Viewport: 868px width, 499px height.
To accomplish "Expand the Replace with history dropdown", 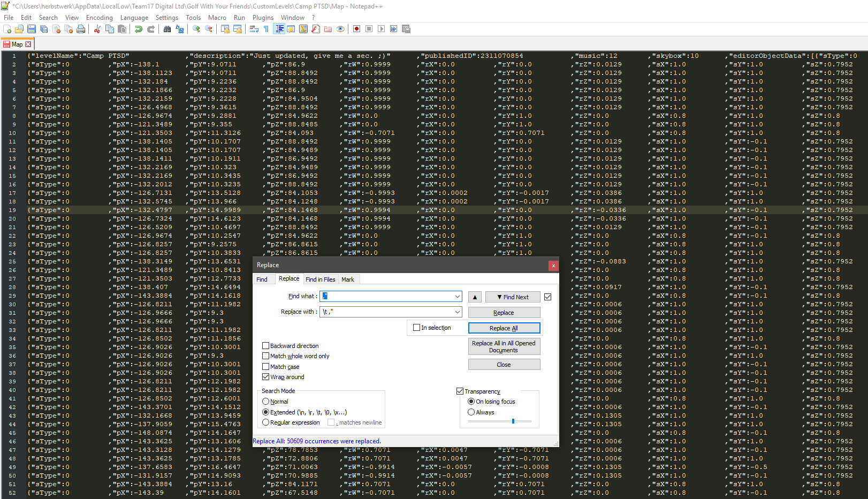I will [x=458, y=312].
